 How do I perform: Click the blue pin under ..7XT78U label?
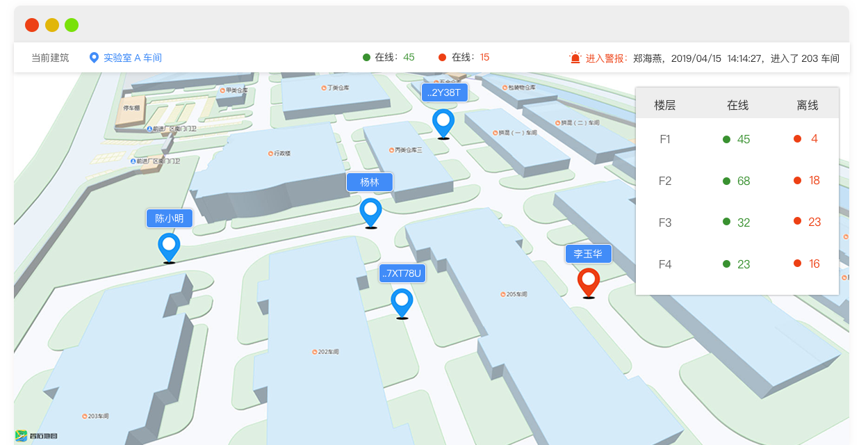pyautogui.click(x=402, y=302)
